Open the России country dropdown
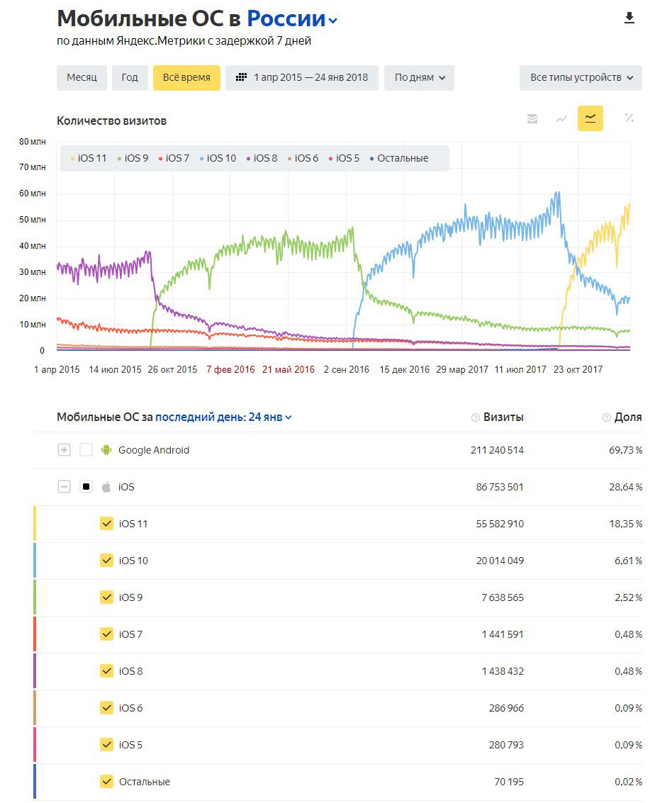The width and height of the screenshot is (672, 803). pyautogui.click(x=292, y=19)
